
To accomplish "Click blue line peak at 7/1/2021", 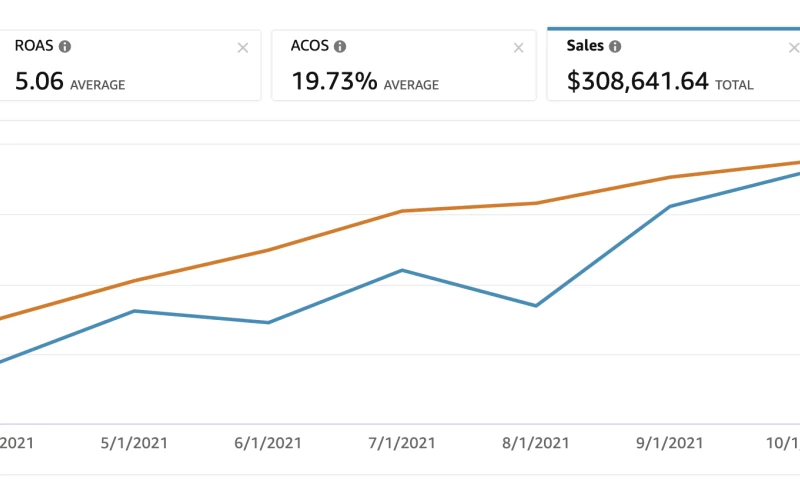I will click(x=402, y=270).
